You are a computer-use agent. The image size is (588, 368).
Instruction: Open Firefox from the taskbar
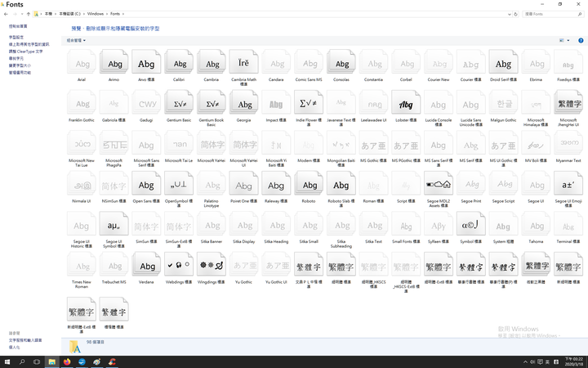click(67, 362)
